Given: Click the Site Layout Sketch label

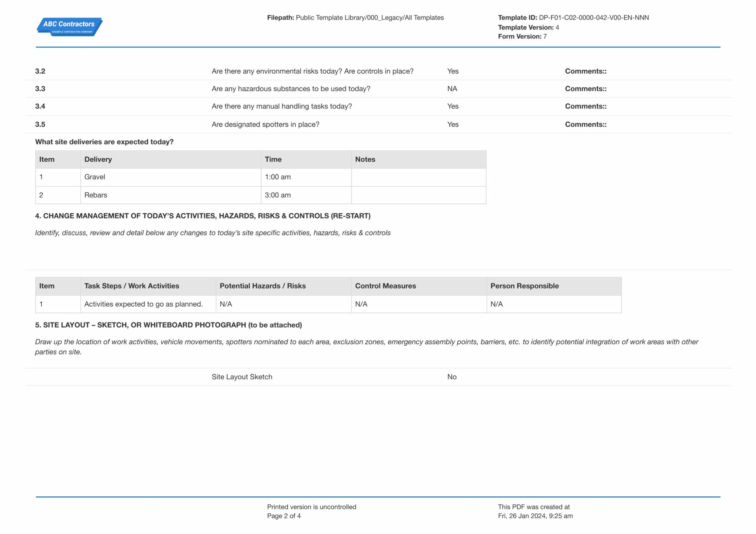Looking at the screenshot, I should click(x=242, y=377).
